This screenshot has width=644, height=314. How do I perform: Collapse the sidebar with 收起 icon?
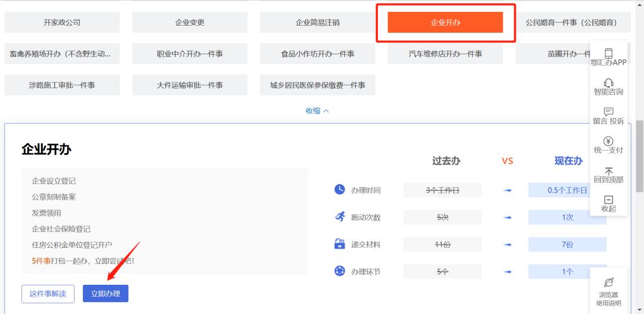pos(608,200)
